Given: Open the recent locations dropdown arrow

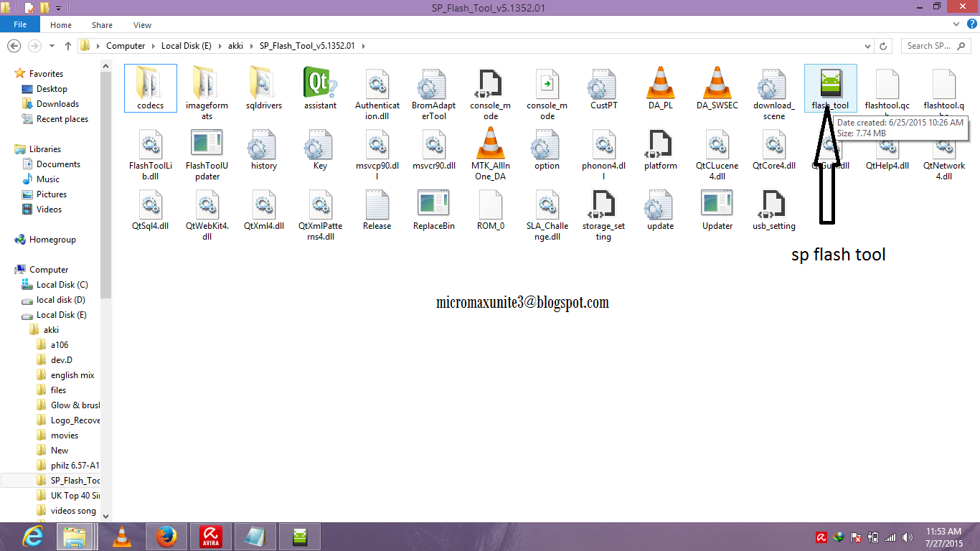Looking at the screenshot, I should (52, 46).
